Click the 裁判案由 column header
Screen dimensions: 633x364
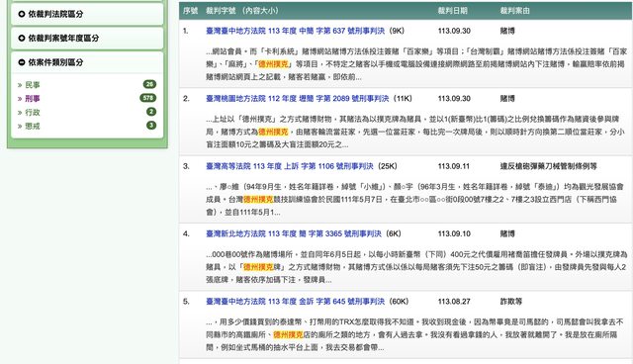(514, 11)
